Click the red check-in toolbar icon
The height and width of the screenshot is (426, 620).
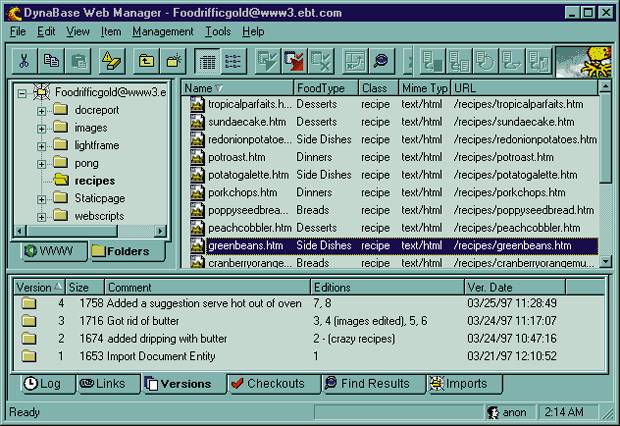(294, 61)
